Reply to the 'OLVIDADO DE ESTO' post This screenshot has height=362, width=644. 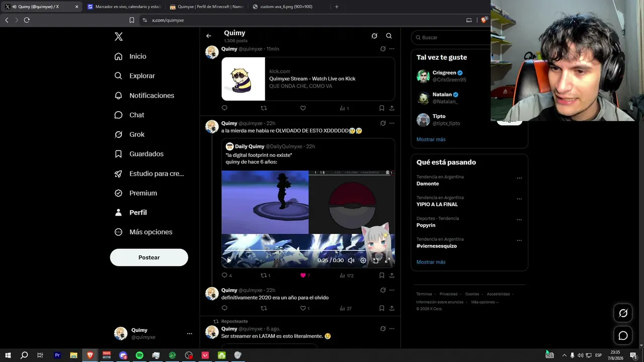click(226, 276)
